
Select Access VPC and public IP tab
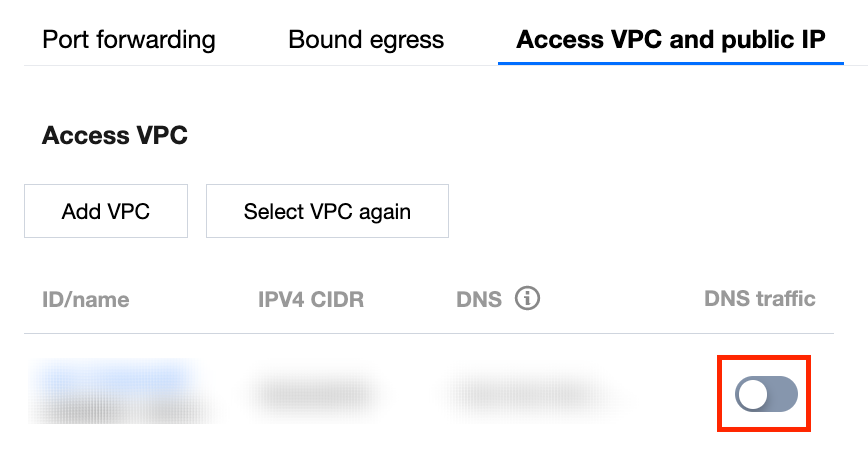click(x=671, y=40)
